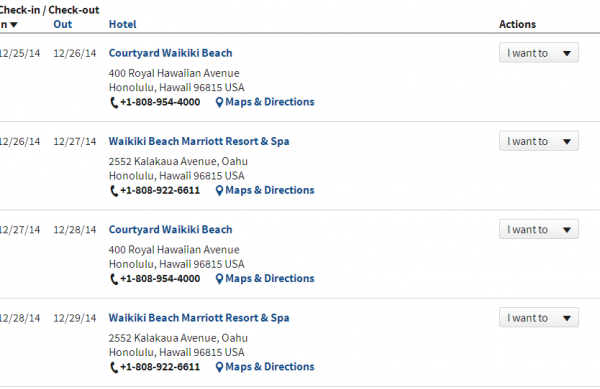Click map pin icon for 12/27/14 Courtyard stay
The width and height of the screenshot is (600, 389).
coord(219,279)
